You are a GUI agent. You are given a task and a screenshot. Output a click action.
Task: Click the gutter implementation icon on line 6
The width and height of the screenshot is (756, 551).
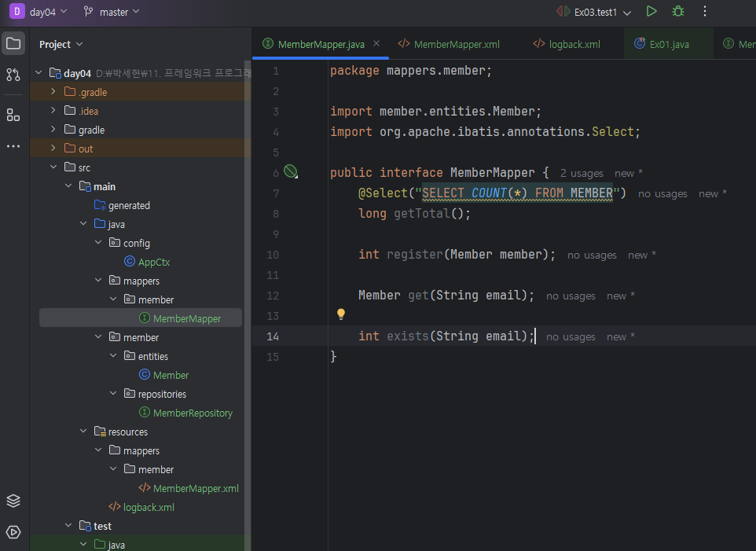291,171
